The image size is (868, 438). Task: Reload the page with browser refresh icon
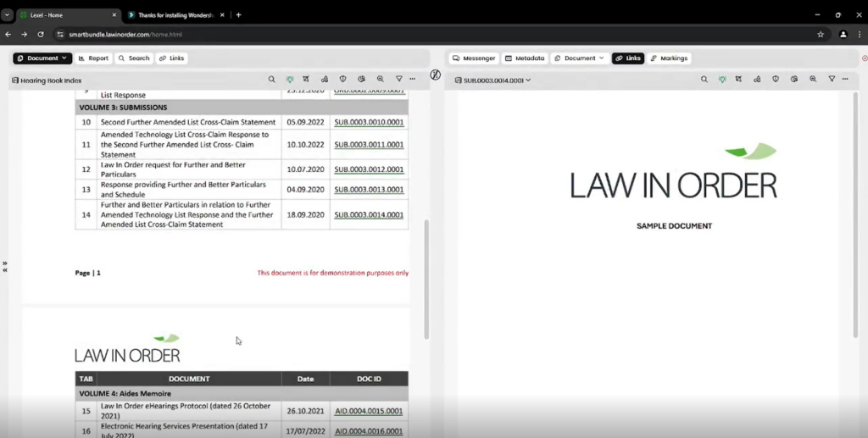(x=41, y=34)
